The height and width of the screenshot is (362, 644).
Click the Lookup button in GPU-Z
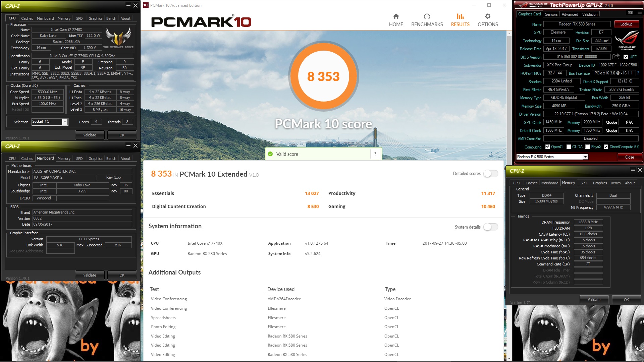pyautogui.click(x=626, y=24)
